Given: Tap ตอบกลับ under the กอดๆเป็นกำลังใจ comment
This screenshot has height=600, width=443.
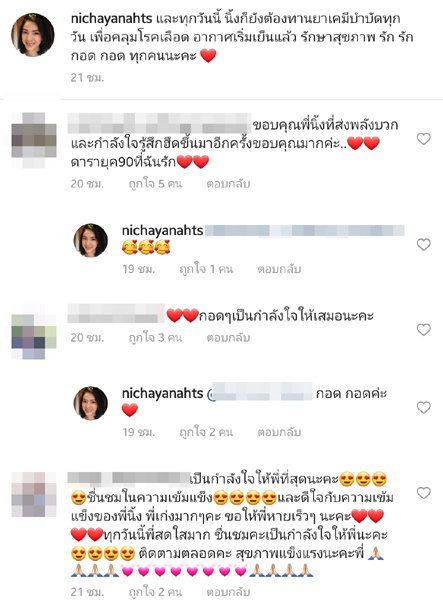Looking at the screenshot, I should tap(228, 338).
